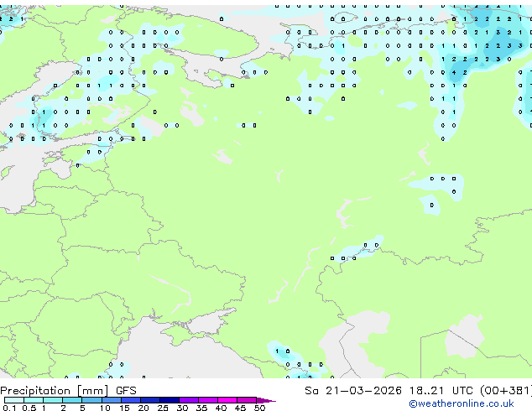
Task: Click the '25' legend label
Action: click(x=163, y=408)
